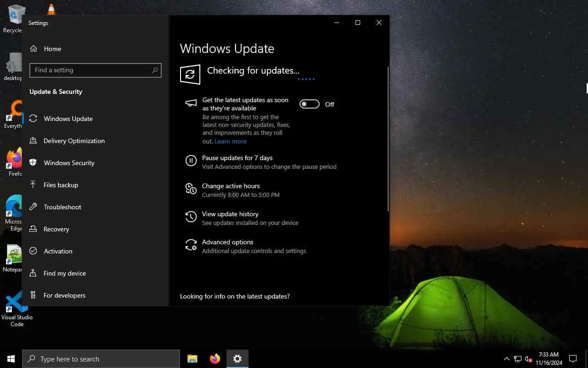Click the Learn more link
This screenshot has width=588, height=368.
click(x=231, y=141)
